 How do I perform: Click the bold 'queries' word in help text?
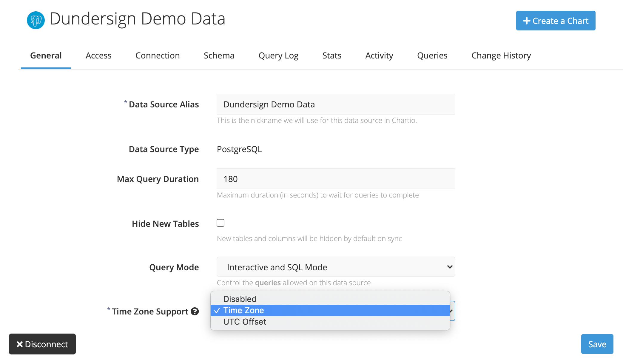click(x=268, y=283)
